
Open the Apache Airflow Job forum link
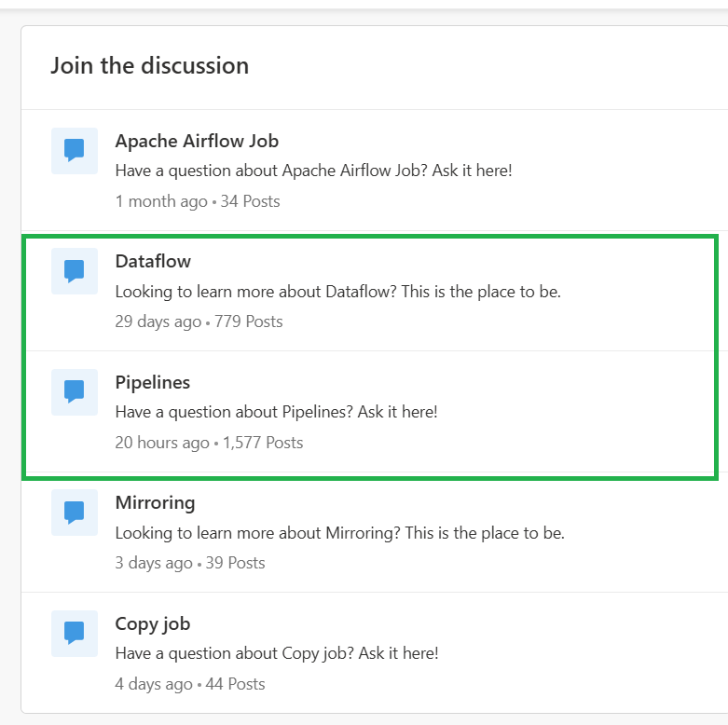(197, 141)
